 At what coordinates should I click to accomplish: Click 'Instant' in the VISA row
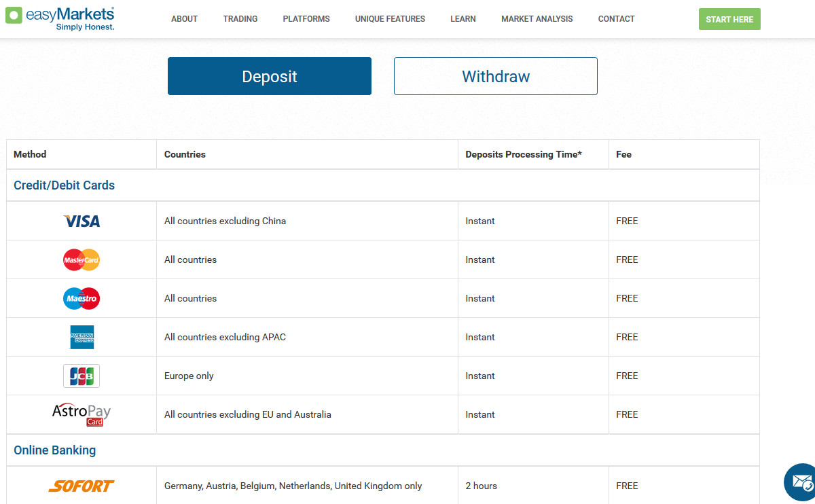(x=480, y=221)
